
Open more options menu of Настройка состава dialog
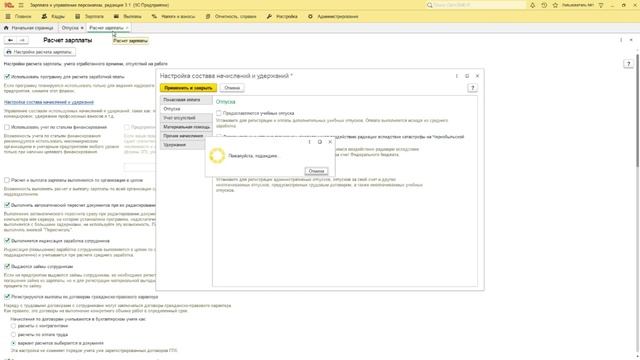[x=456, y=76]
